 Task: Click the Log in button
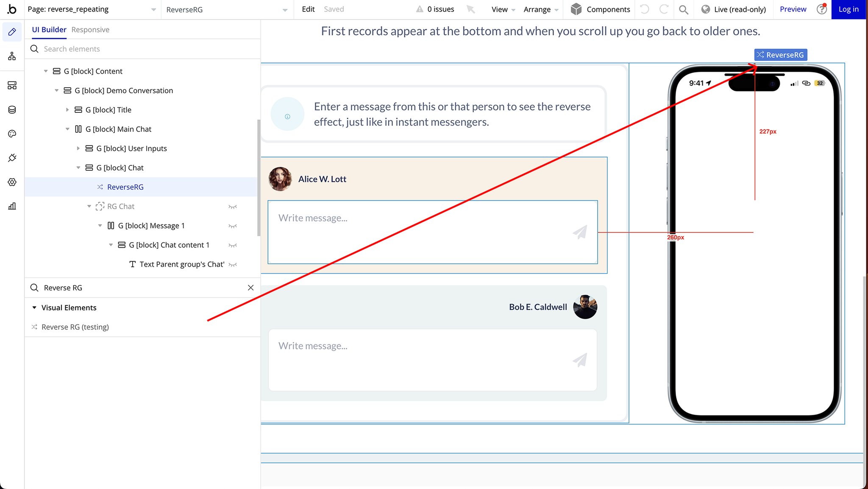(x=849, y=9)
